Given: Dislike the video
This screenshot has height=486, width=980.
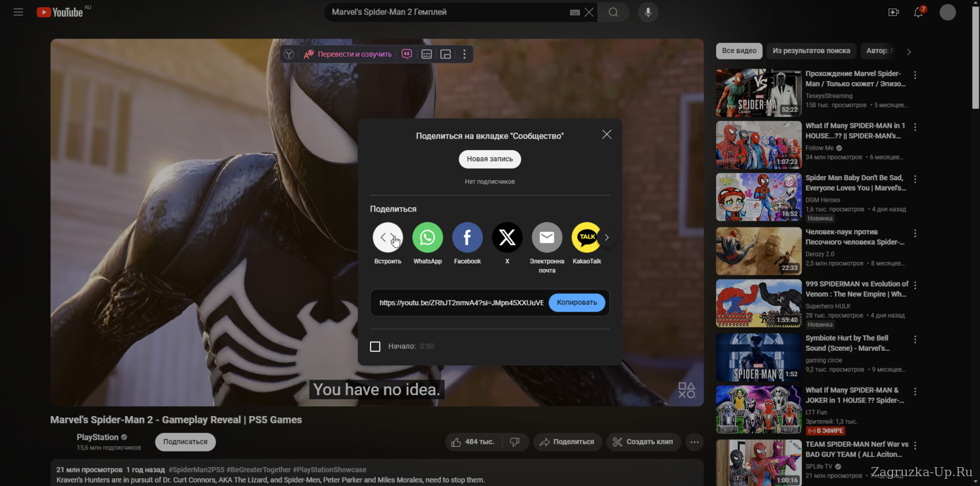Looking at the screenshot, I should click(515, 442).
